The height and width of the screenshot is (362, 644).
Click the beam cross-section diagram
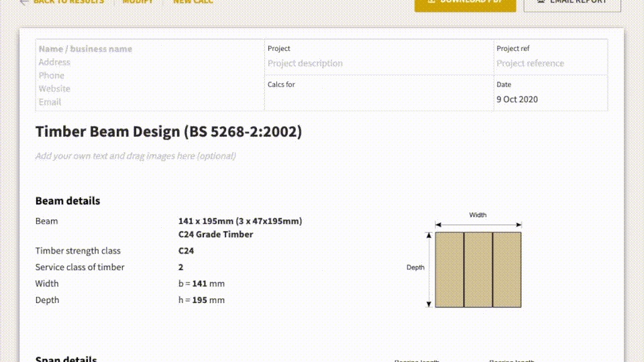pos(478,269)
